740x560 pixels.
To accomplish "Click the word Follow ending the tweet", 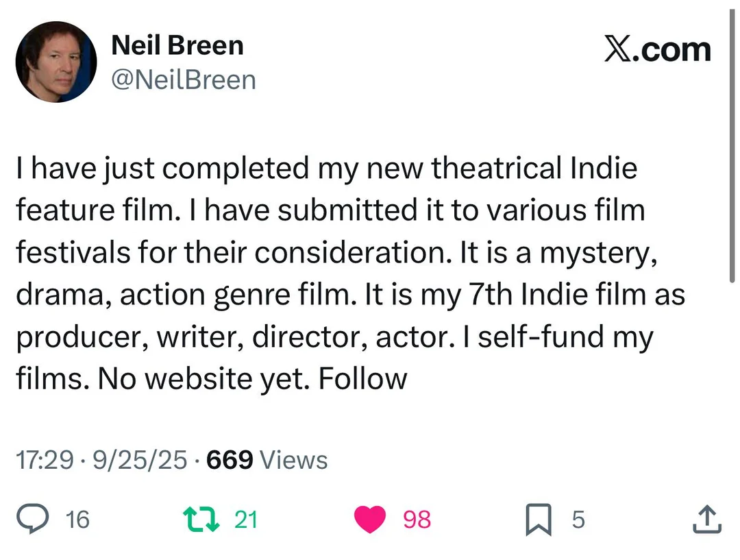I will pyautogui.click(x=362, y=379).
